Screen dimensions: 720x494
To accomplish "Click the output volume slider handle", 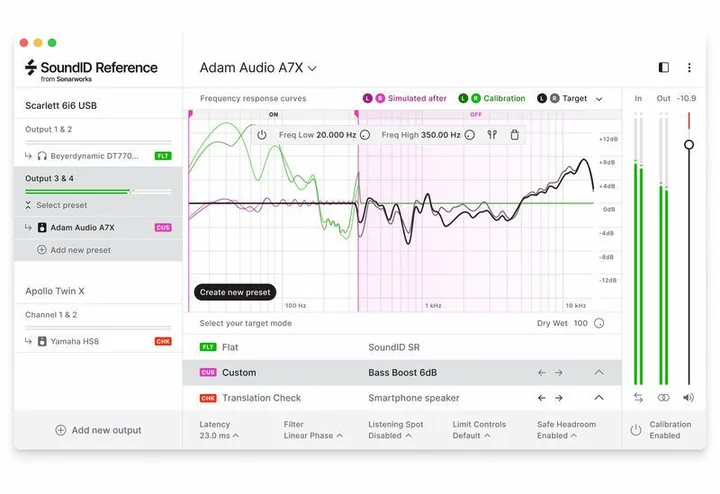I will click(689, 145).
